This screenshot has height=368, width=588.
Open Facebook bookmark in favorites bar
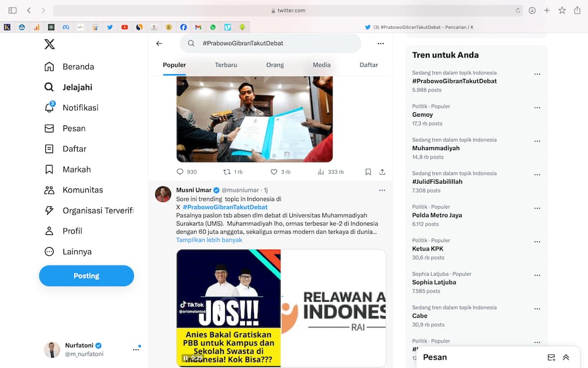(x=183, y=27)
